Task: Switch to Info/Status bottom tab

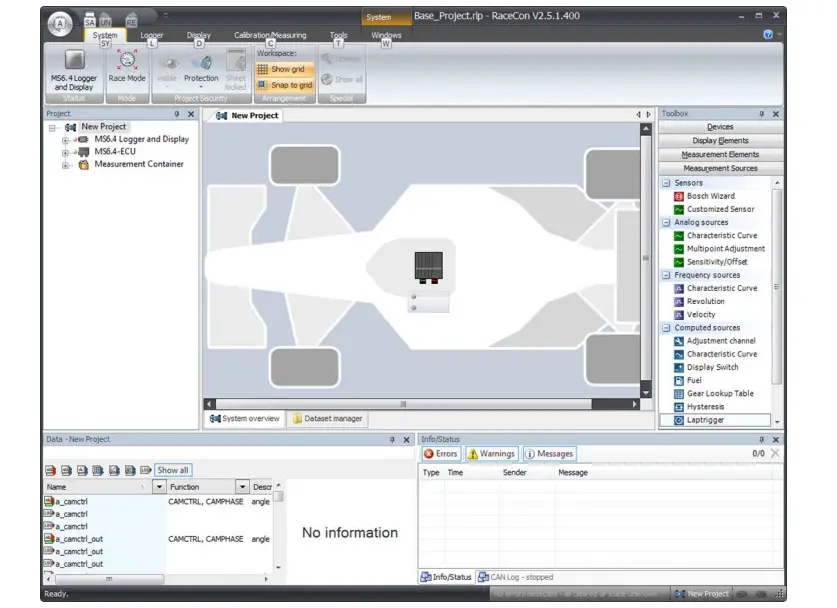Action: pyautogui.click(x=446, y=577)
